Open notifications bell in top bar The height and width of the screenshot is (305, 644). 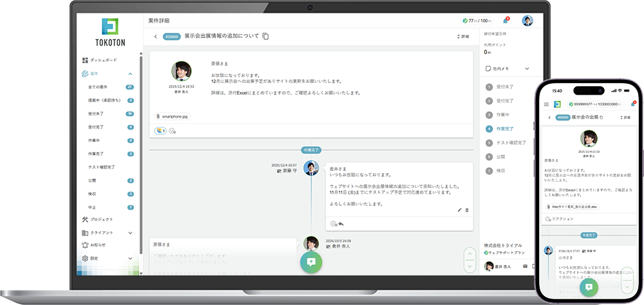click(506, 21)
